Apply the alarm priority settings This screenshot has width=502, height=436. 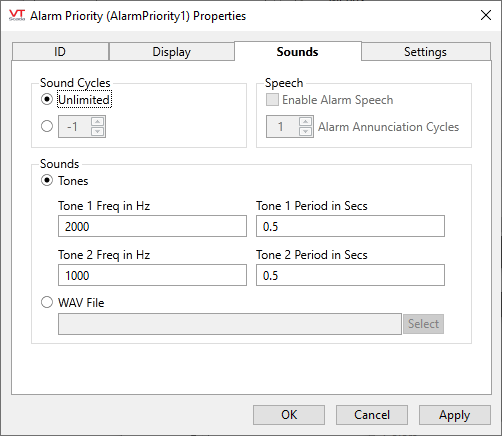click(x=455, y=415)
